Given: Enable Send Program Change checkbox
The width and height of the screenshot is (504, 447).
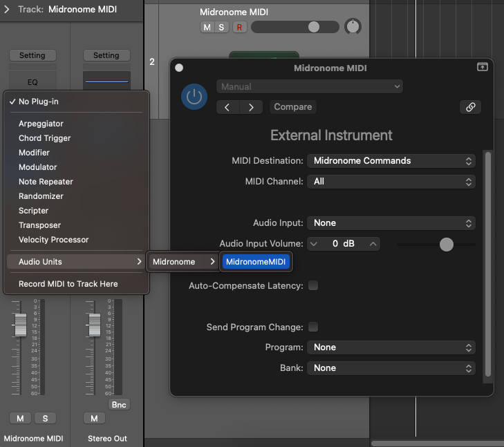Looking at the screenshot, I should point(313,327).
